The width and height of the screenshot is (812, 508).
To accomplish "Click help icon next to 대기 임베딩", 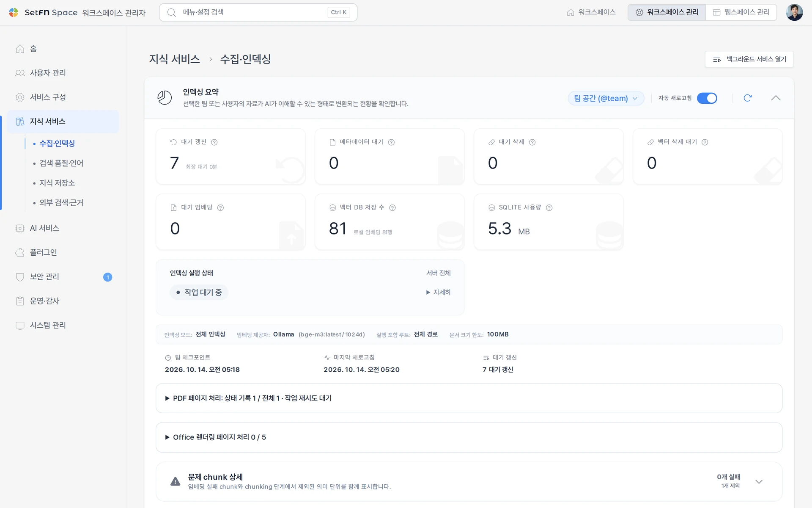I will (x=220, y=207).
